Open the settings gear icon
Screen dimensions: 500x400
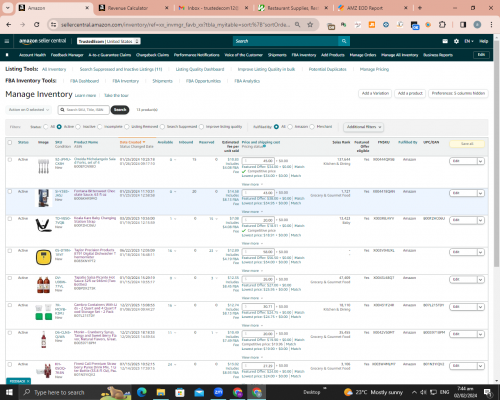point(456,41)
